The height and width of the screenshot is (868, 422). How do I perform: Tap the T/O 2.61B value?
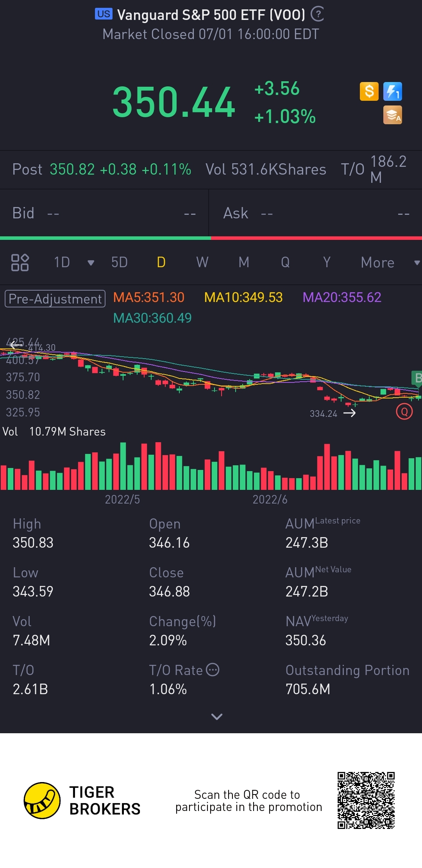30,689
